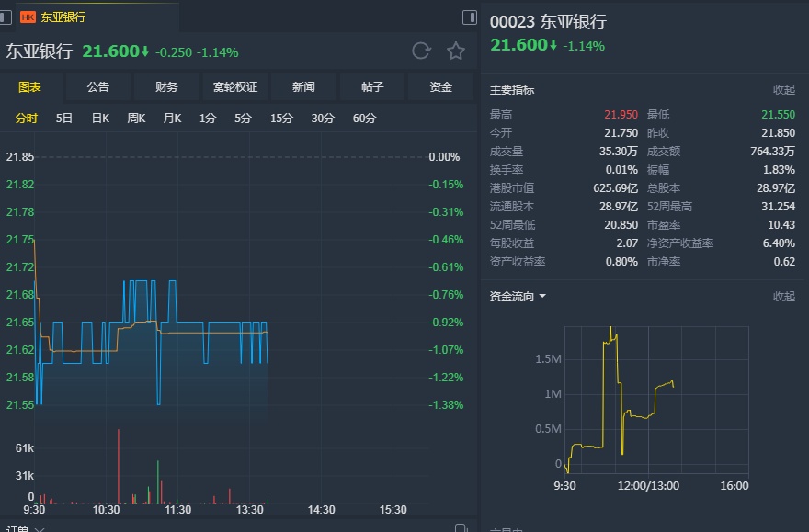Click the HK market badge icon
The height and width of the screenshot is (532, 809).
(x=28, y=17)
